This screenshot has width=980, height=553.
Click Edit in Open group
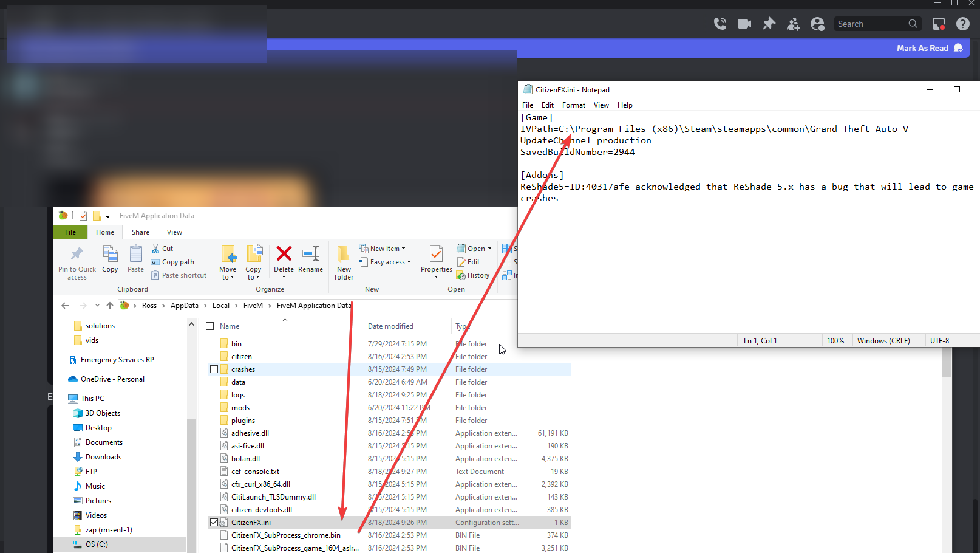pos(469,262)
